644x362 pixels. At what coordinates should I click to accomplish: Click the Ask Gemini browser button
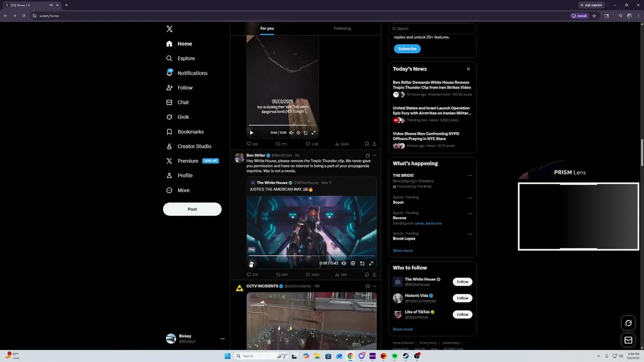point(591,5)
